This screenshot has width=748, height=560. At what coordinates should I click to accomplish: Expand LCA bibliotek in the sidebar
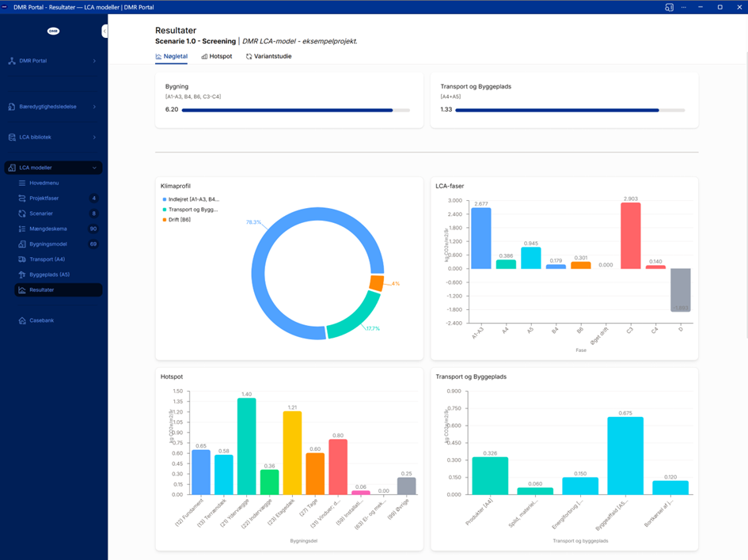(53, 138)
